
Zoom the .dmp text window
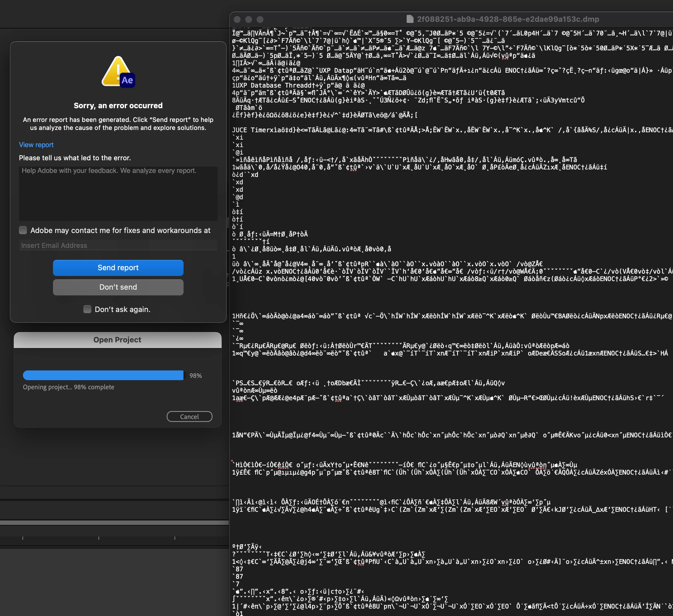tap(260, 19)
